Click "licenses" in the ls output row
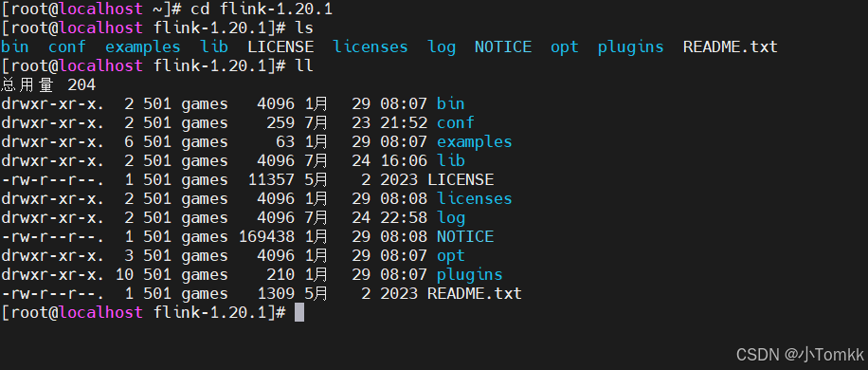Viewport: 868px width, 370px height. pos(371,47)
